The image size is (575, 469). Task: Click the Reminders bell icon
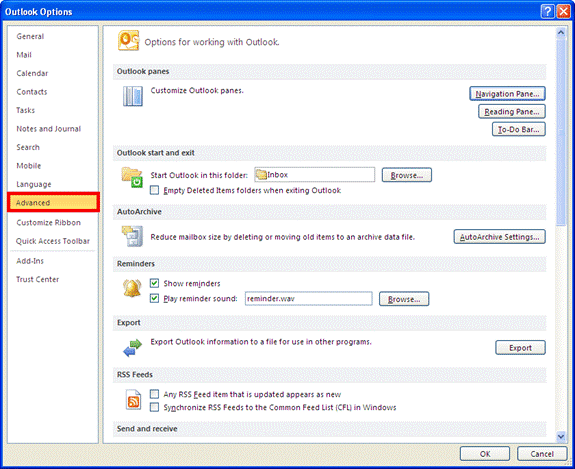[132, 288]
